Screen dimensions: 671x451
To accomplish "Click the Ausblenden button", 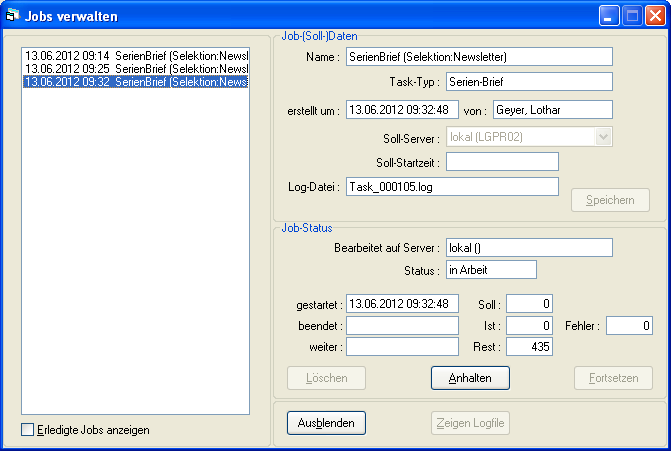I will 326,423.
